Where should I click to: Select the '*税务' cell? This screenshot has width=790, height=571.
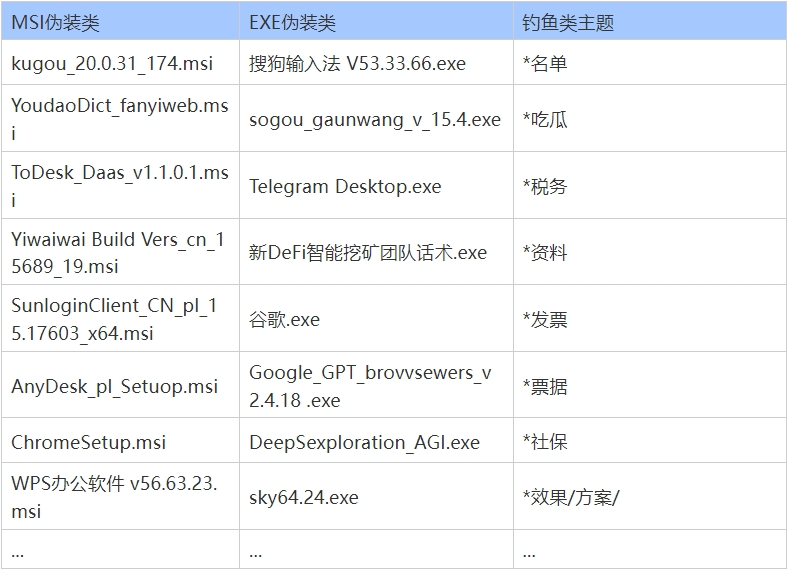[650, 185]
